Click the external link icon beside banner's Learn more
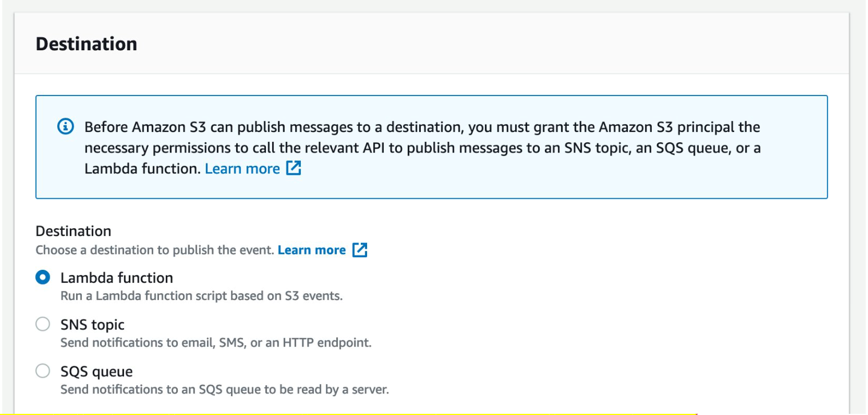Viewport: 868px width, 415px height. (x=294, y=168)
